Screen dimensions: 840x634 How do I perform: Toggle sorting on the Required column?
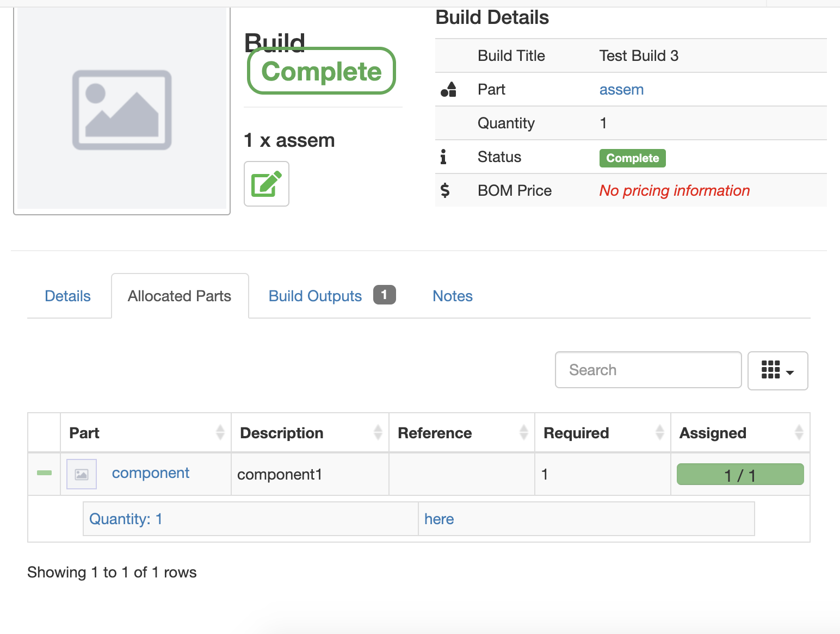click(659, 432)
